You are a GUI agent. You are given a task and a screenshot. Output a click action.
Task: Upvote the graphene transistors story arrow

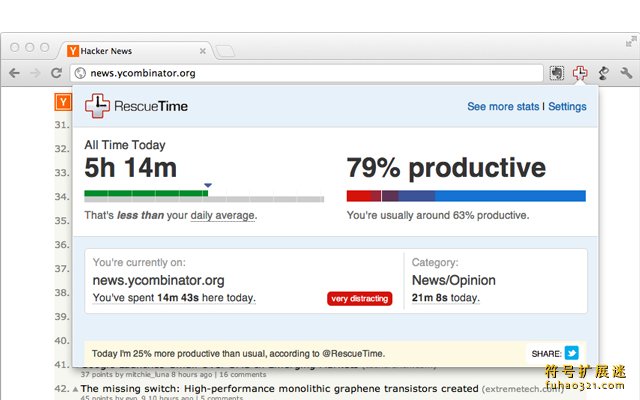(x=75, y=389)
